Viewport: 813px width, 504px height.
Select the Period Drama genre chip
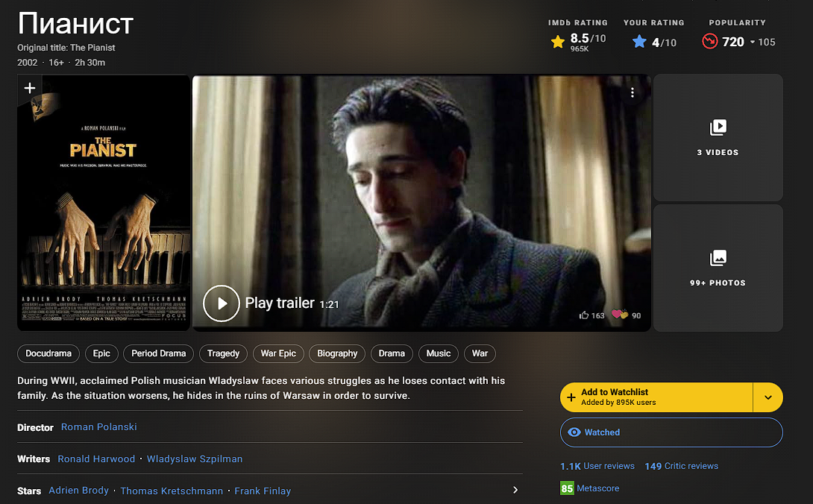[159, 353]
